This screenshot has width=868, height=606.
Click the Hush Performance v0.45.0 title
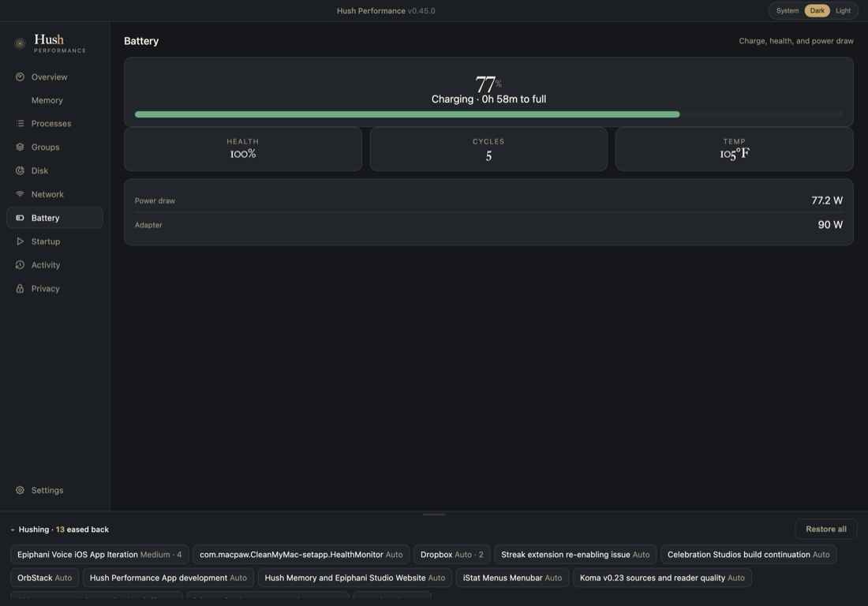pyautogui.click(x=386, y=10)
